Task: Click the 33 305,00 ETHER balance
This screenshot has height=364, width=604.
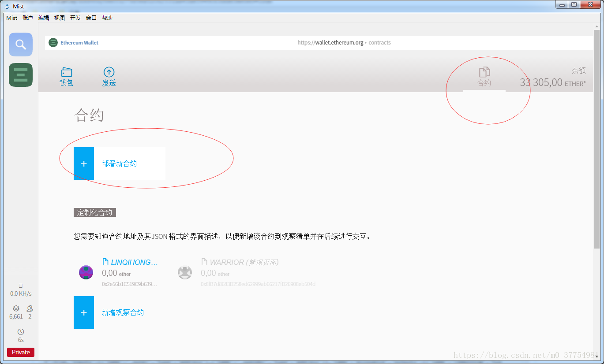Action: click(553, 82)
